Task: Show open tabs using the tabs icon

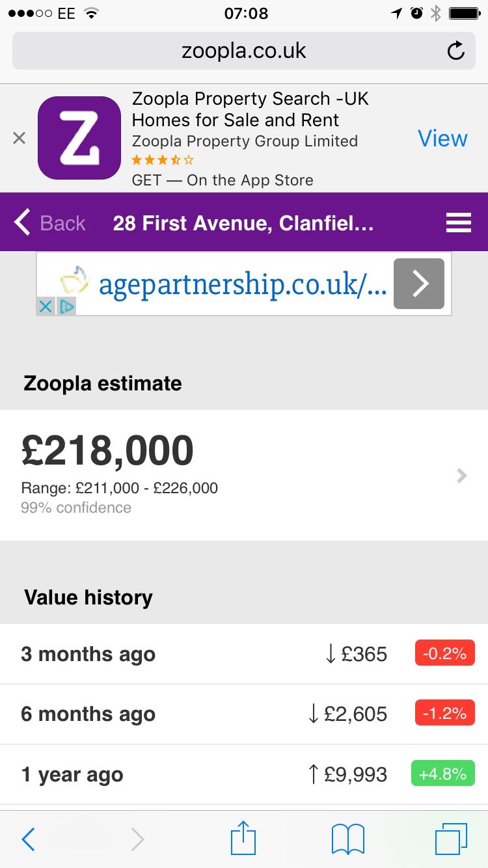Action: click(451, 839)
